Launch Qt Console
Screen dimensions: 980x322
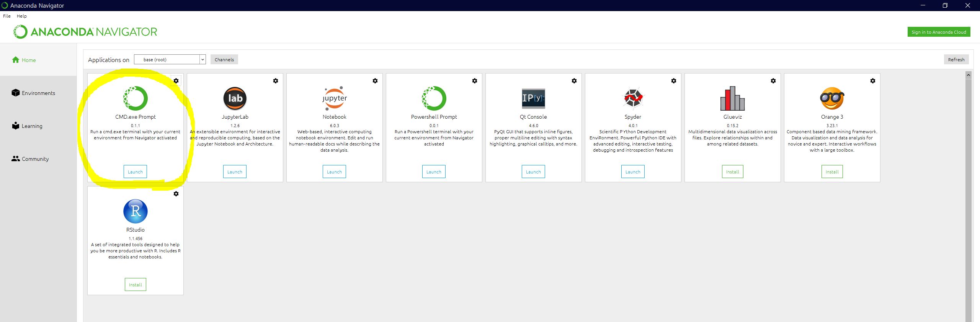(x=533, y=172)
